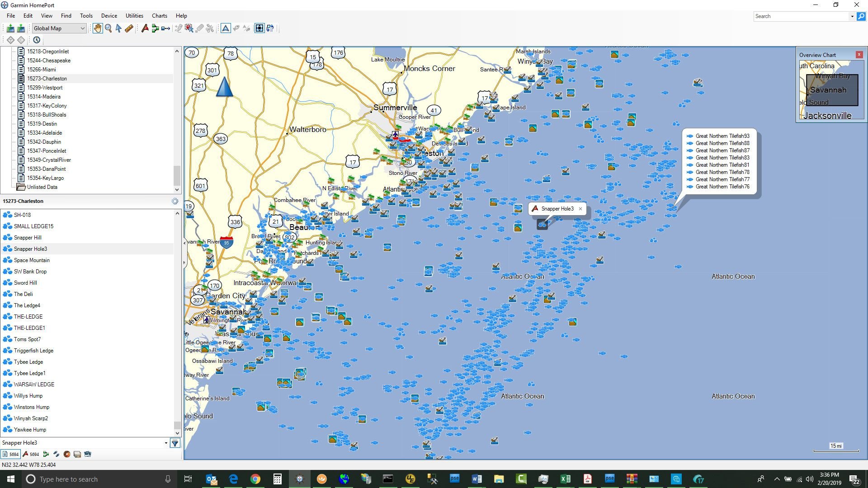Open the Tools menu
This screenshot has width=868, height=488.
(86, 16)
